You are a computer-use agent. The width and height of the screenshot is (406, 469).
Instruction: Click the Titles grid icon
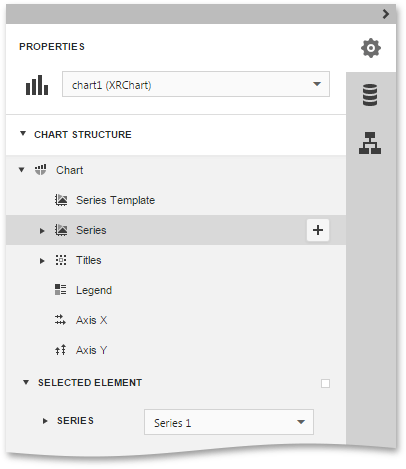tap(61, 260)
